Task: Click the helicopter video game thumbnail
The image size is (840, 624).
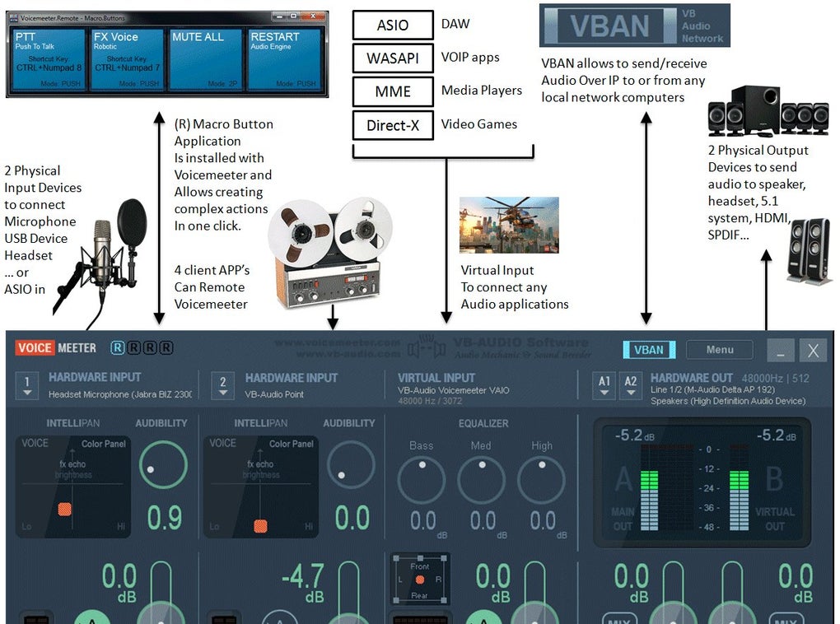Action: click(x=509, y=225)
